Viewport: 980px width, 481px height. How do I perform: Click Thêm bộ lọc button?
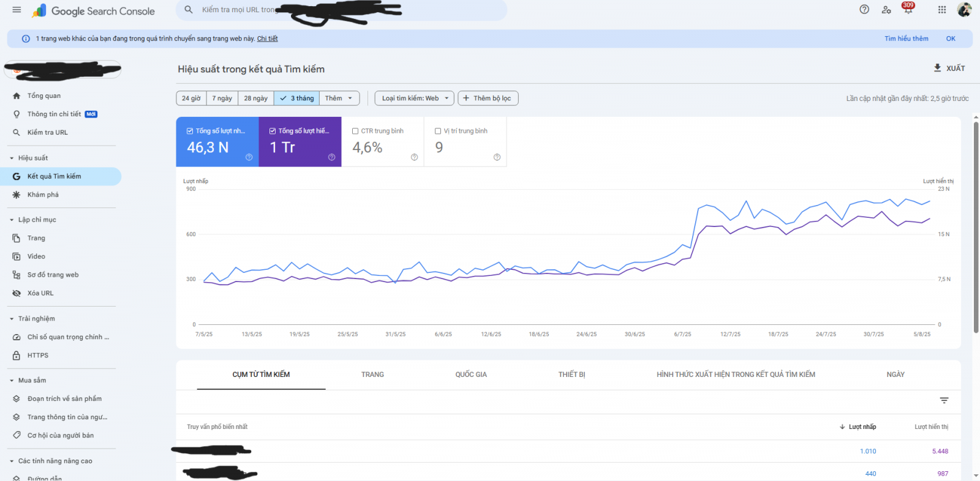click(488, 99)
